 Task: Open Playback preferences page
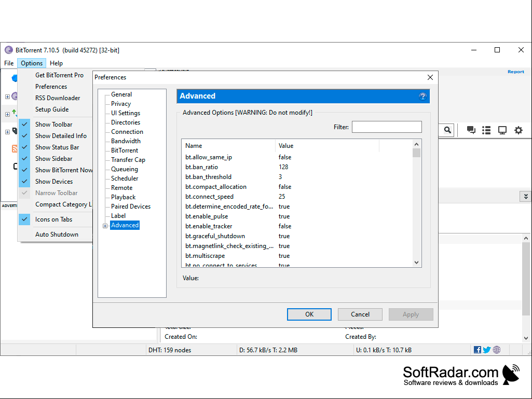(123, 197)
